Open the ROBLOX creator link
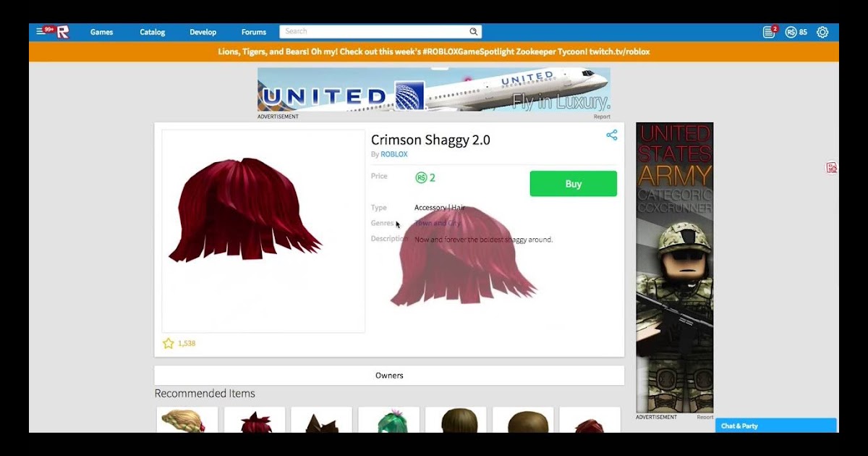 pos(394,154)
